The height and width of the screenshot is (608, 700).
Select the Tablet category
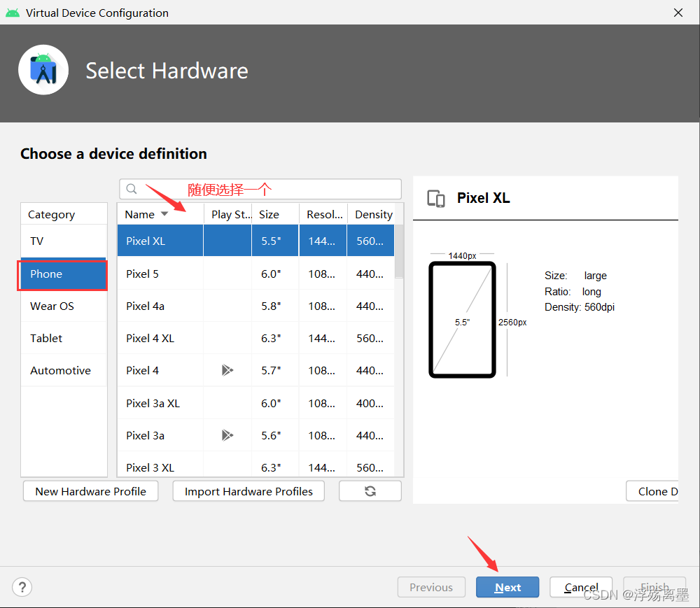[x=64, y=338]
